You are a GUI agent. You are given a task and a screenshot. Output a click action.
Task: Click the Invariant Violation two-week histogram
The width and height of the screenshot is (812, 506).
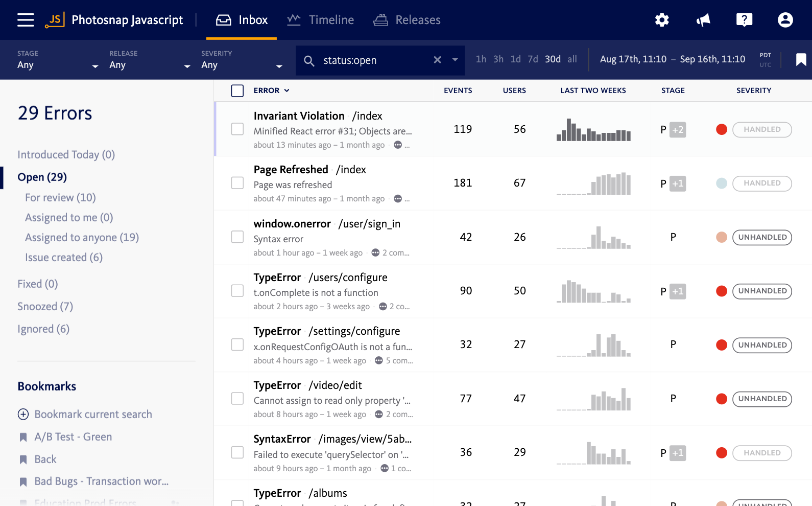[x=593, y=130]
